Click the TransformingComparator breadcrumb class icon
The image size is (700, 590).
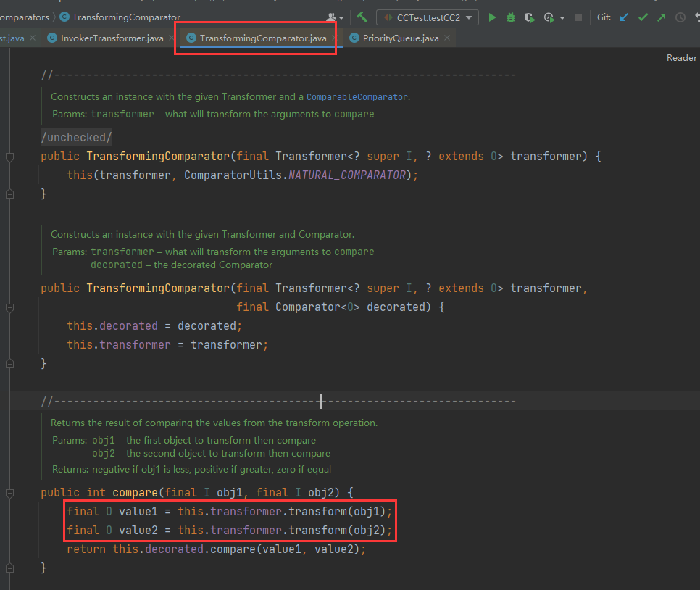pyautogui.click(x=64, y=17)
